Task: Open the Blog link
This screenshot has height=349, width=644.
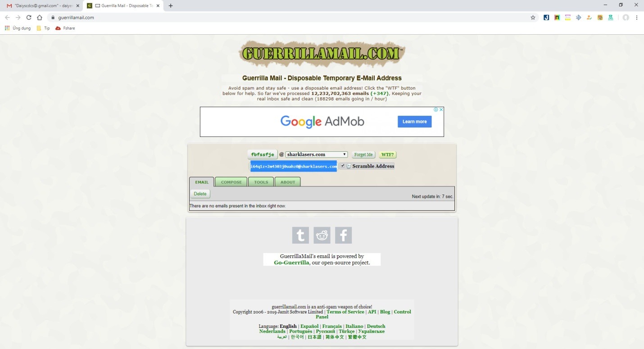Action: click(385, 312)
